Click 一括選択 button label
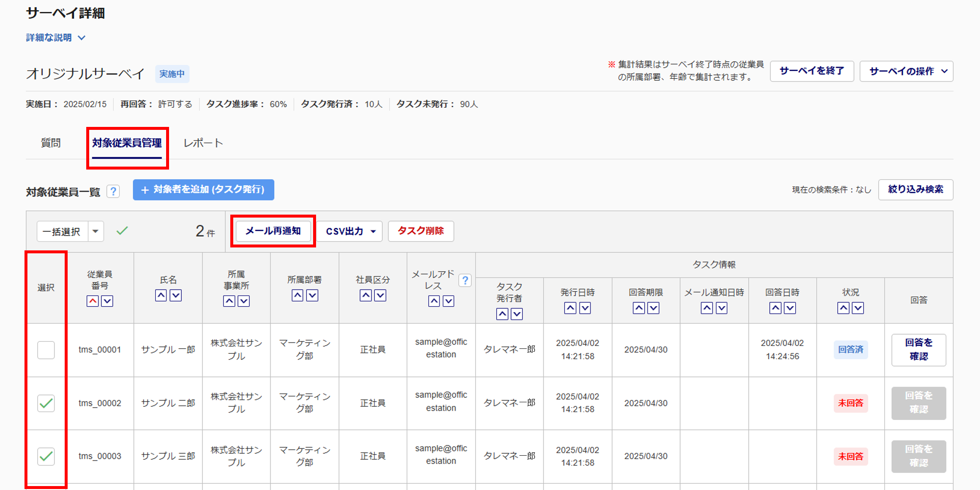The image size is (980, 490). [x=62, y=231]
